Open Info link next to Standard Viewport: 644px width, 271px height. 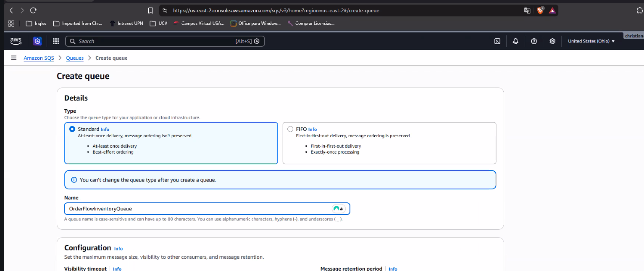pos(105,130)
